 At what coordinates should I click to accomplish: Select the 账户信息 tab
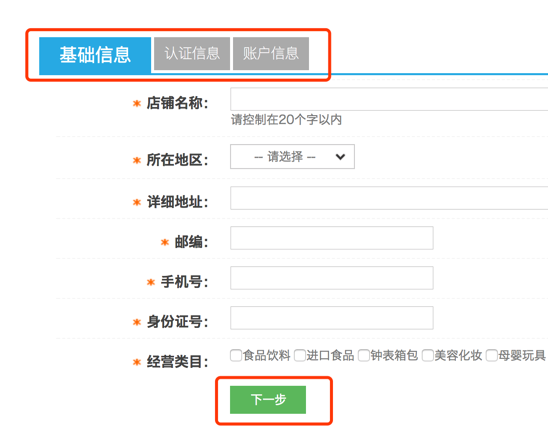(x=271, y=53)
